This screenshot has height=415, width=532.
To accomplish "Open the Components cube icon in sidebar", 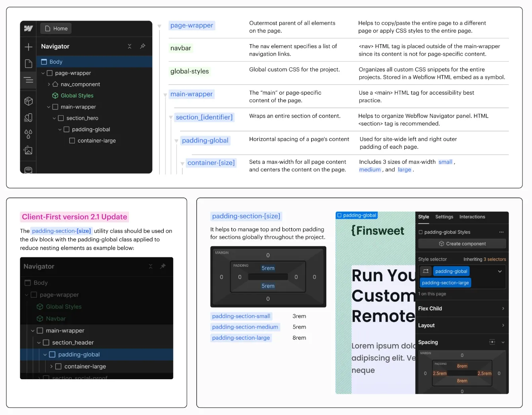I will pos(28,101).
